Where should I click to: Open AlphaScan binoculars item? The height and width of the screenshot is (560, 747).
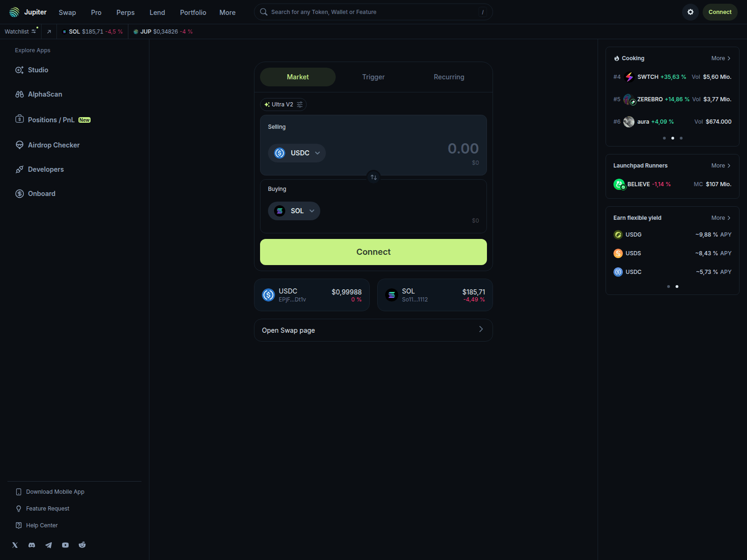point(39,94)
